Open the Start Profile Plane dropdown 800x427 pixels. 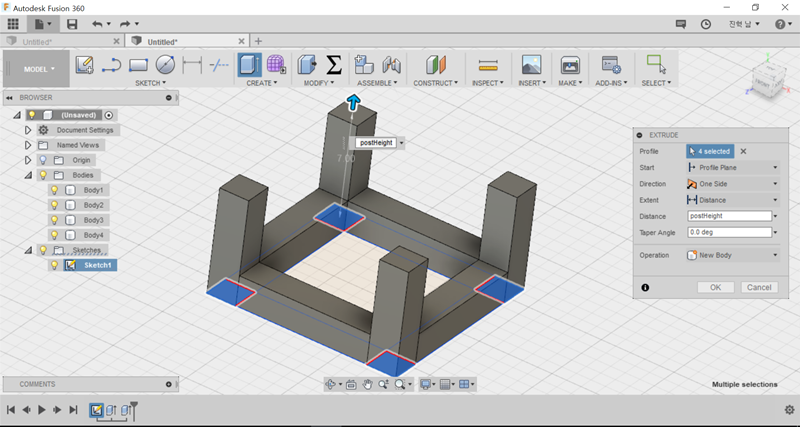[x=733, y=167]
